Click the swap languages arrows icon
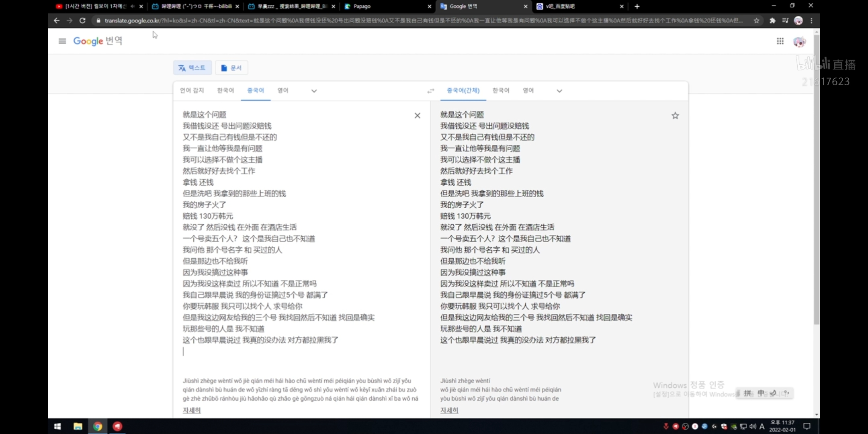Image resolution: width=868 pixels, height=434 pixels. (430, 91)
